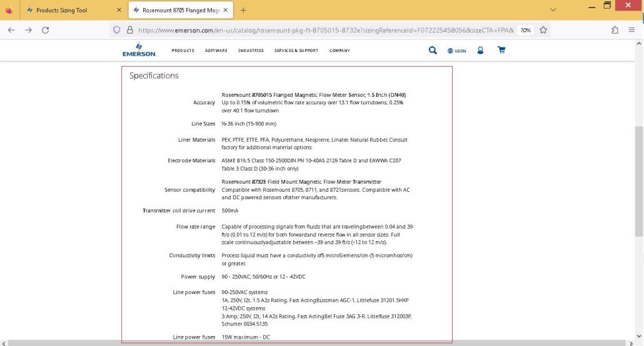Image resolution: width=644 pixels, height=346 pixels.
Task: Open the Products menu
Action: [183, 51]
